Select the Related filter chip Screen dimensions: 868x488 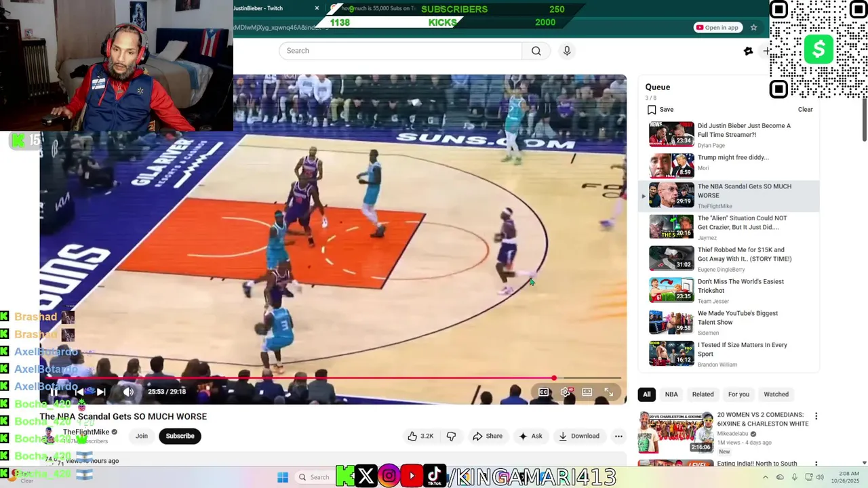[703, 394]
